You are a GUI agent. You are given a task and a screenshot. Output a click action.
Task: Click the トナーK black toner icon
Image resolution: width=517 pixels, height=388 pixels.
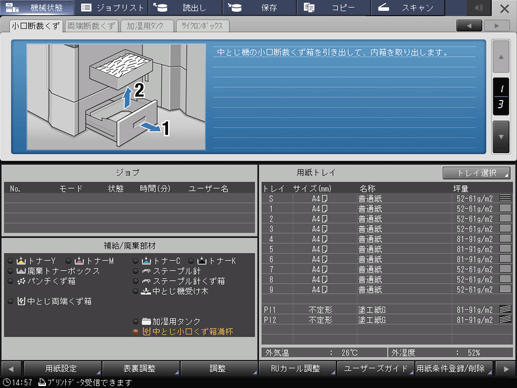202,261
